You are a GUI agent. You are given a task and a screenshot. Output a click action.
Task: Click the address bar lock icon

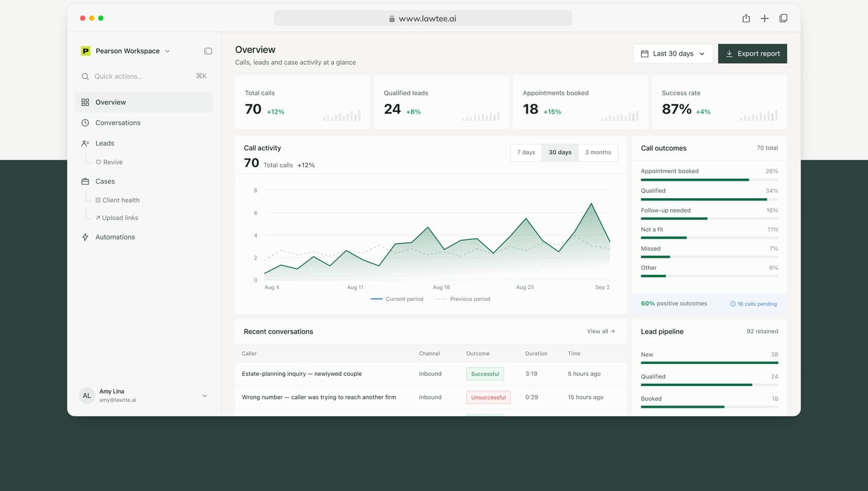click(x=392, y=19)
